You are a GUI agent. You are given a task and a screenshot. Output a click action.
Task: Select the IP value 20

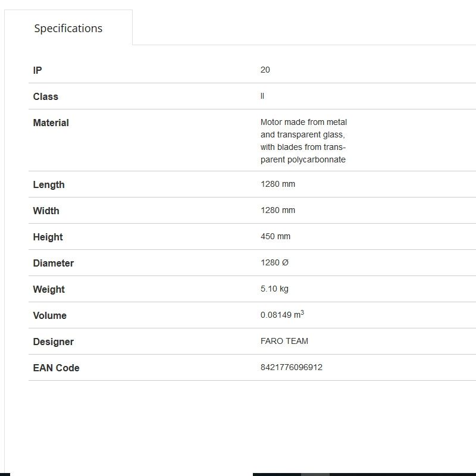pos(265,70)
